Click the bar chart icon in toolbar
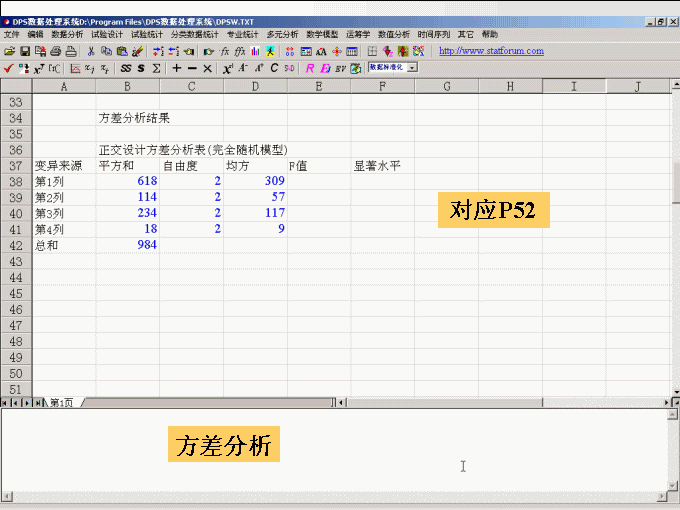680x510 pixels. pyautogui.click(x=255, y=51)
